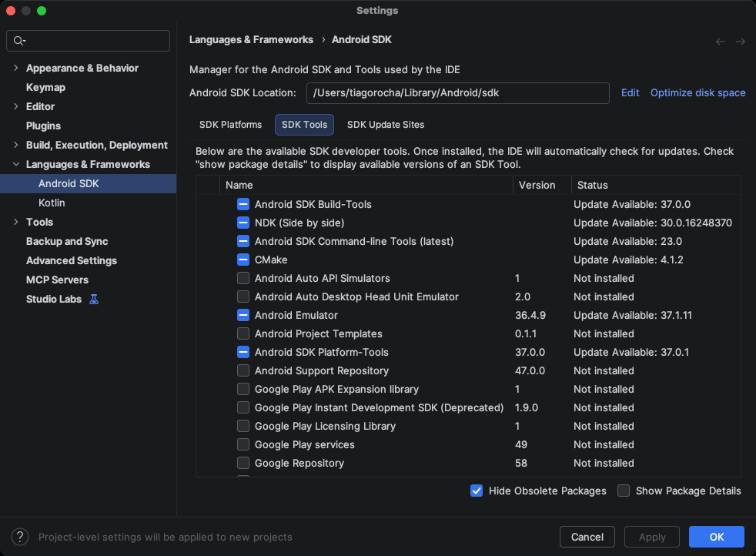Click version '58' for Google Repository
The image size is (756, 556).
[520, 463]
